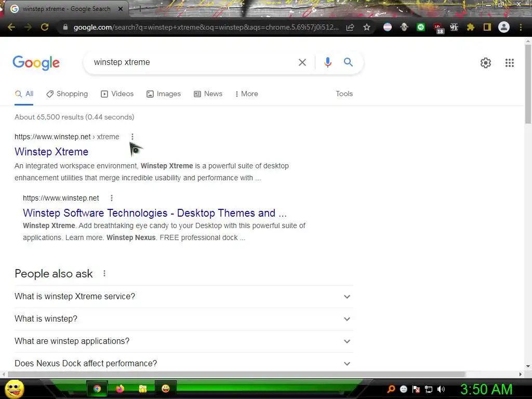Screen dimensions: 532x399
Task: Click the gray skull-like extension icon
Action: [404, 27]
